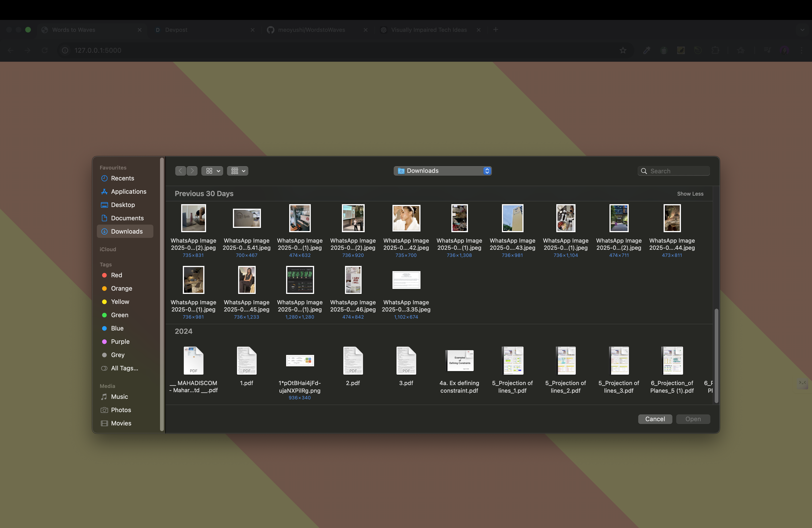The image size is (812, 528).
Task: Select the Purple tag in sidebar
Action: (x=120, y=342)
